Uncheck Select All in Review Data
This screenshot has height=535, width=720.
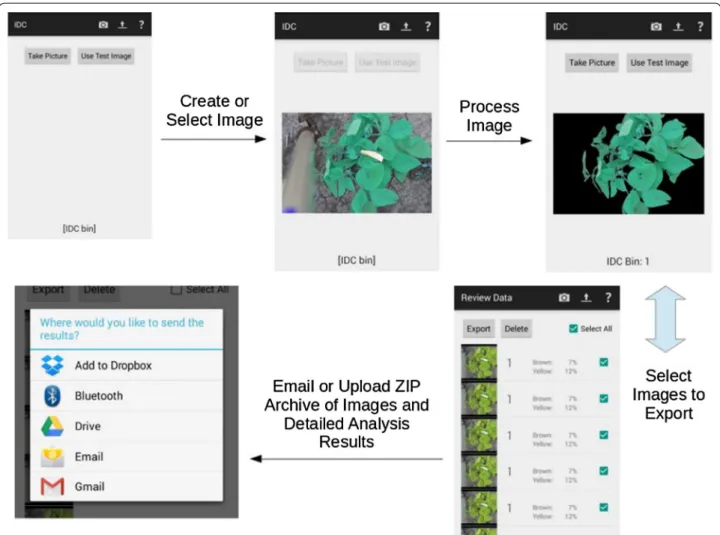coord(573,328)
